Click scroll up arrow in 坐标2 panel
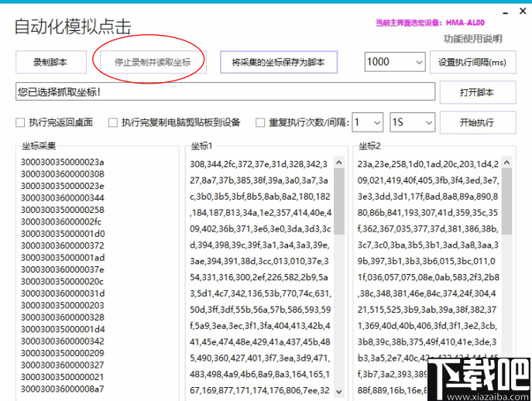The image size is (532, 401). [x=506, y=163]
